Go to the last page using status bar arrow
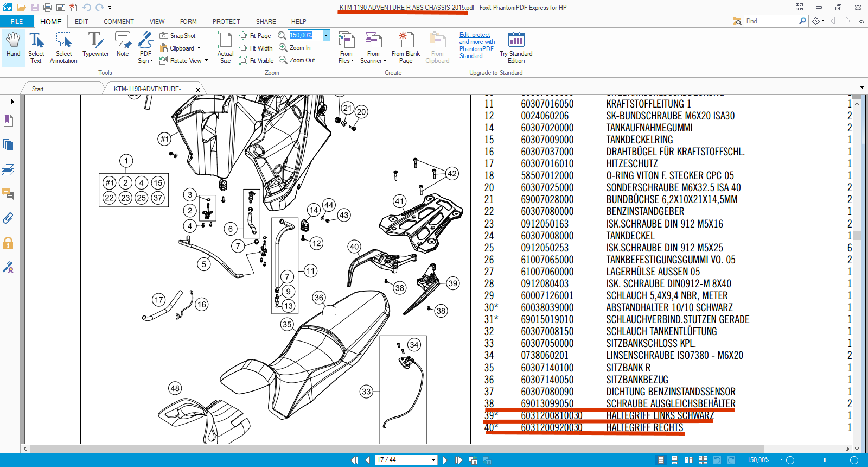 pyautogui.click(x=458, y=460)
